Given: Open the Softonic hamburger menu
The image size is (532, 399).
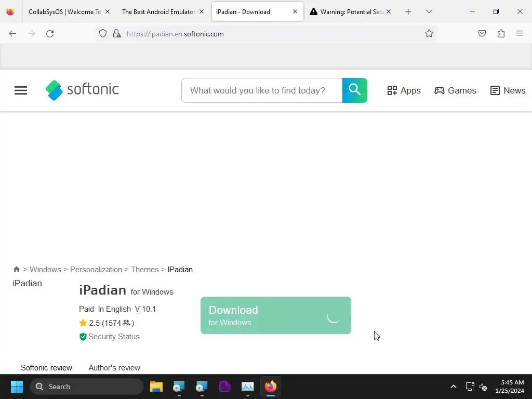Looking at the screenshot, I should pyautogui.click(x=21, y=90).
